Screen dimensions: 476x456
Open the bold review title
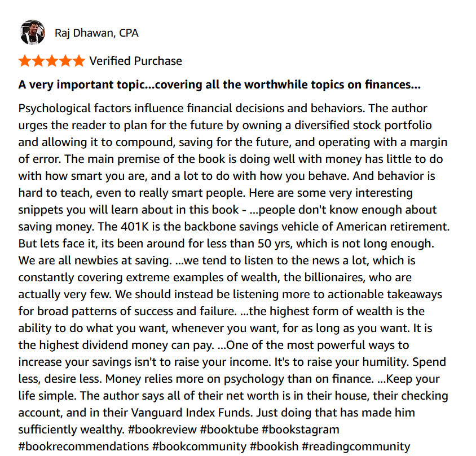click(219, 85)
